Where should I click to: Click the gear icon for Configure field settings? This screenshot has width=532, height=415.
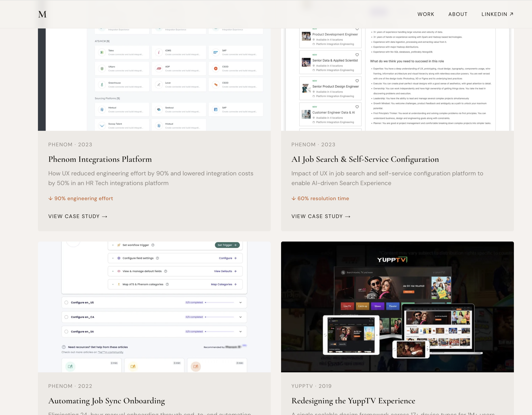click(x=119, y=258)
